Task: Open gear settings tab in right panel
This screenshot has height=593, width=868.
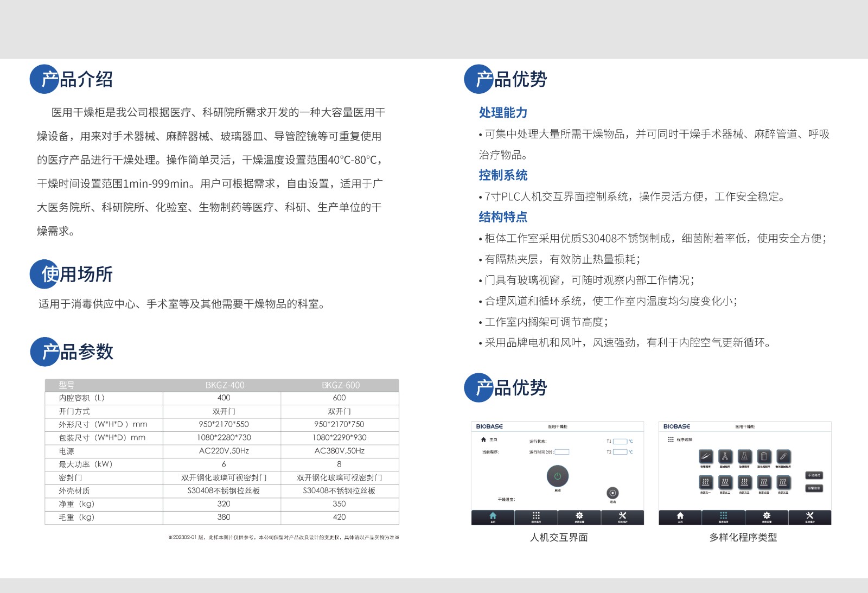Action: pyautogui.click(x=767, y=517)
